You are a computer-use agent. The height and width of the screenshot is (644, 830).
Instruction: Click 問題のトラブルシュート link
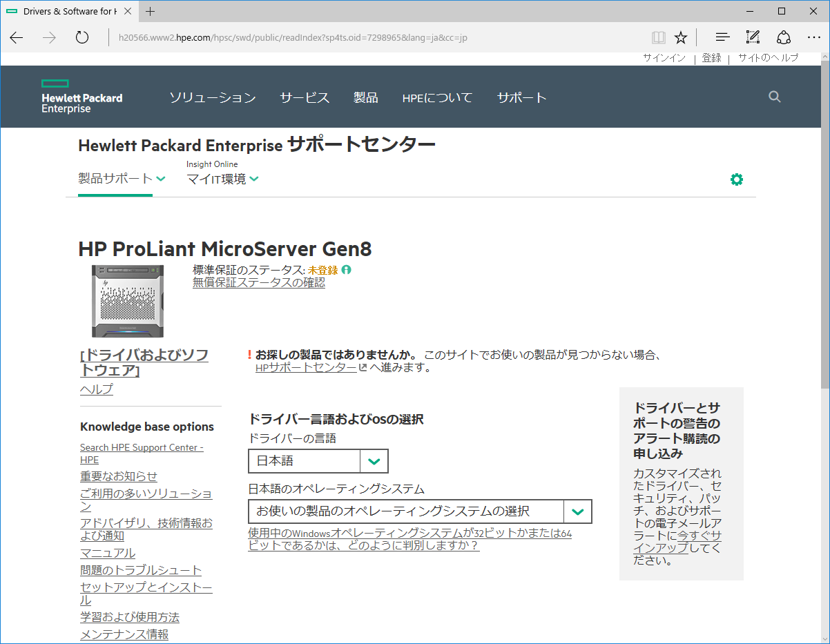coord(141,570)
